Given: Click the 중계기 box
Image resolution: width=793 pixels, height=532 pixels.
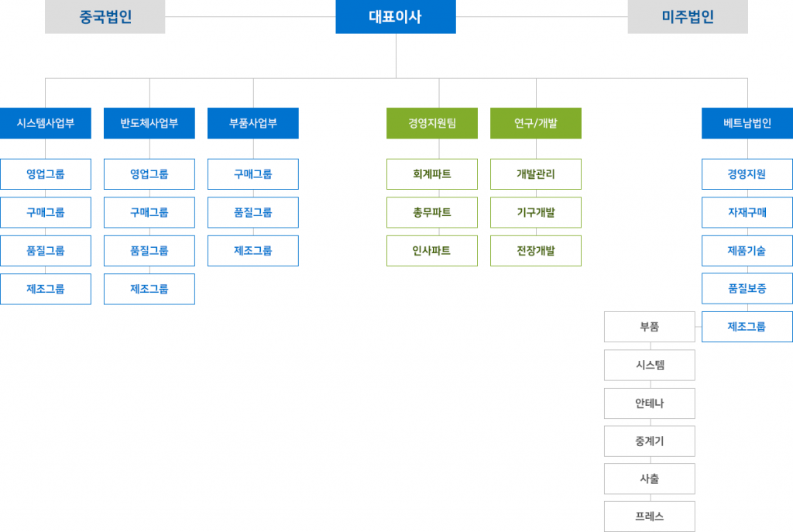Looking at the screenshot, I should coord(650,441).
